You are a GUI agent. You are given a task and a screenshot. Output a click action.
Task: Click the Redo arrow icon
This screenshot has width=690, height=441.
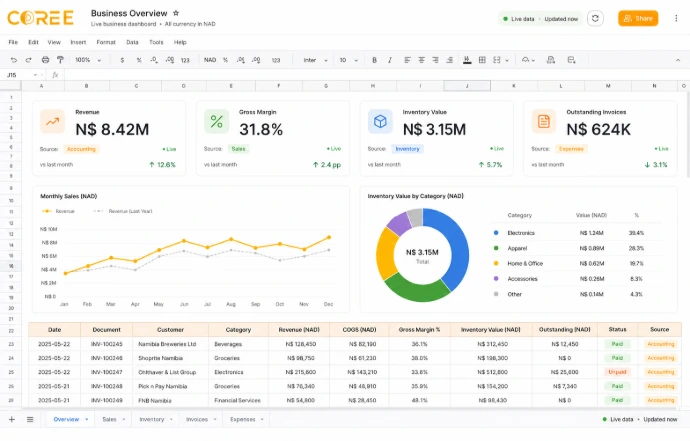29,60
